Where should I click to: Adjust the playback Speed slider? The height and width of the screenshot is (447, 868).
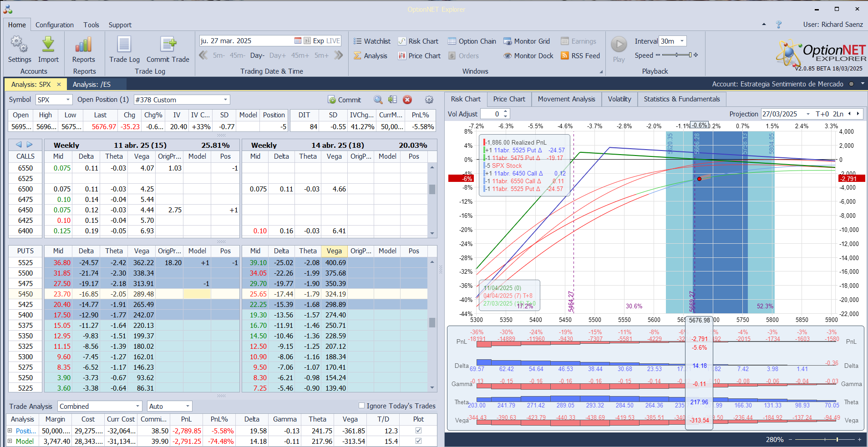tap(677, 55)
